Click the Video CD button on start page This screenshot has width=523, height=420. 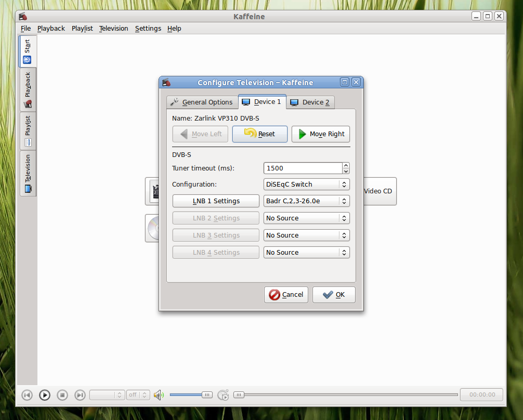pyautogui.click(x=380, y=191)
